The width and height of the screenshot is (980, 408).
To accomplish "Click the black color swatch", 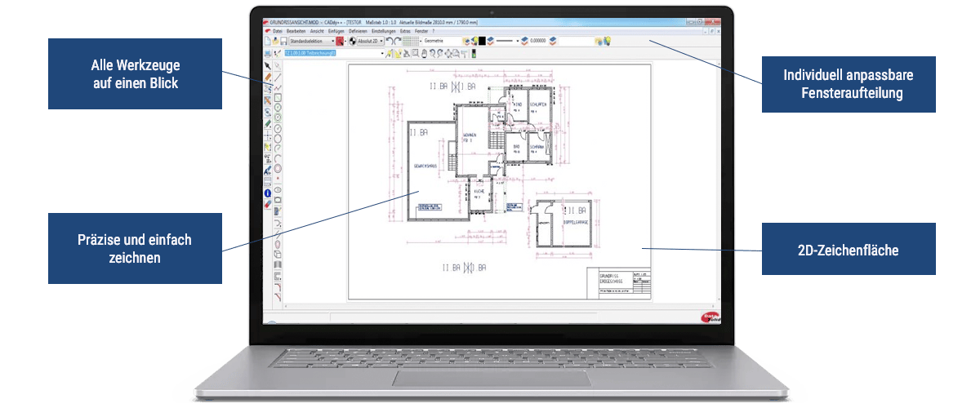I will click(x=481, y=41).
